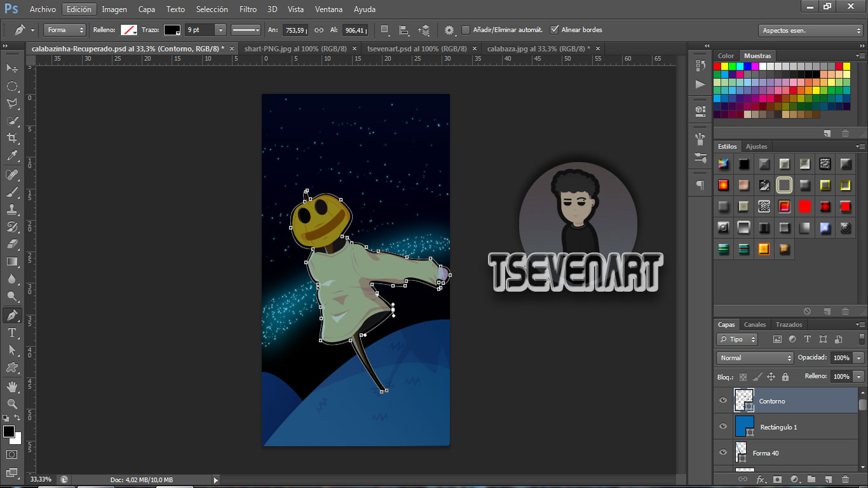Open the Pen tool preset picker arrow
This screenshot has width=868, height=488.
pyautogui.click(x=32, y=30)
